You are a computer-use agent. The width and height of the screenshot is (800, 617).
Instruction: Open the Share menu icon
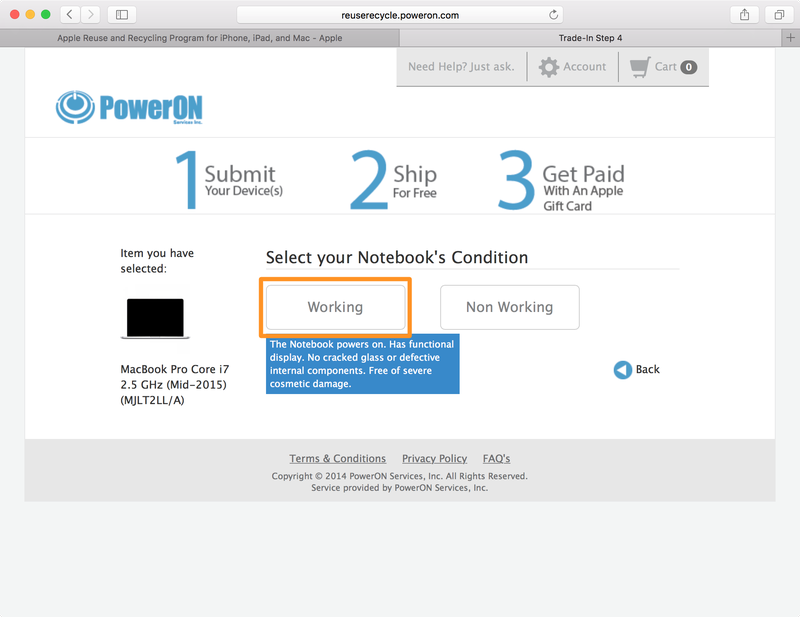tap(744, 14)
